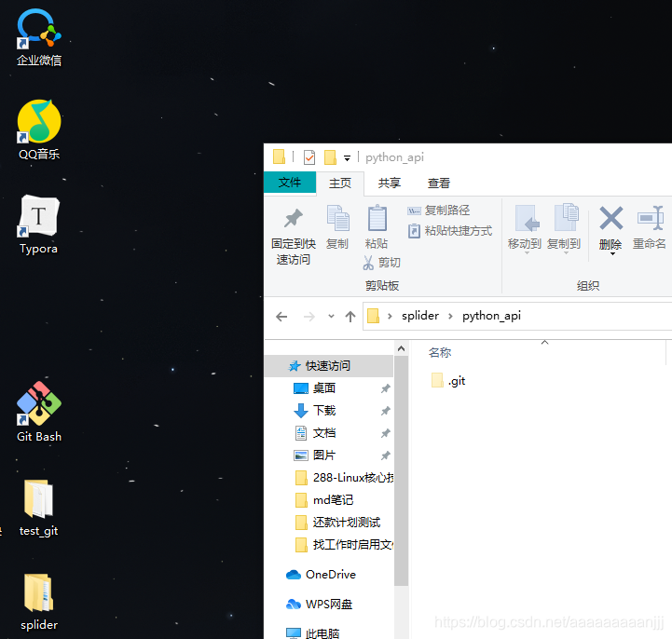This screenshot has height=639, width=672.
Task: Click pin icon next to 图片
Action: (x=385, y=455)
